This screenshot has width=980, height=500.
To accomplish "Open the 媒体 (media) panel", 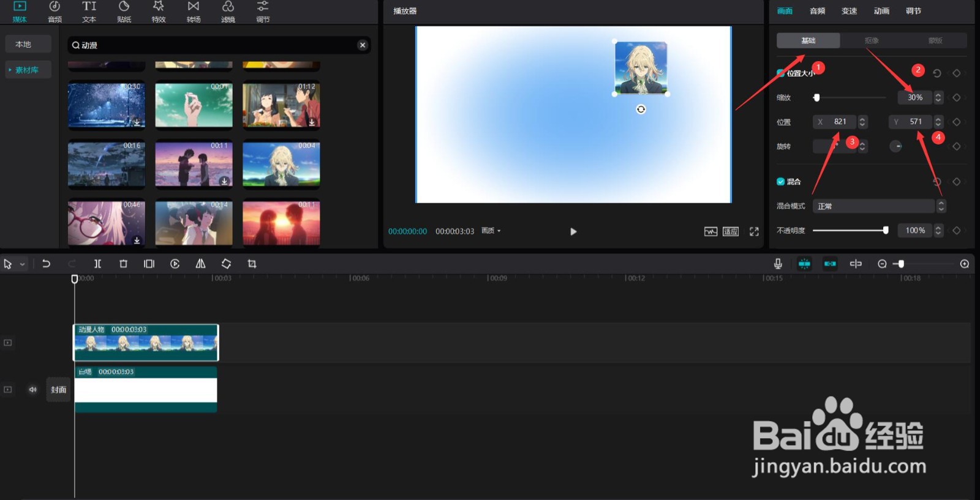I will (x=20, y=12).
